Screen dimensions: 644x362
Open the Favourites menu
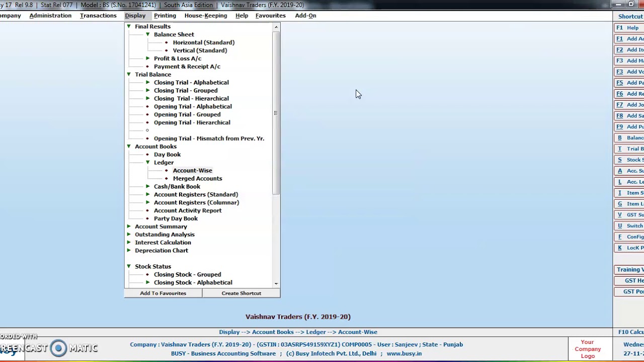(x=271, y=16)
